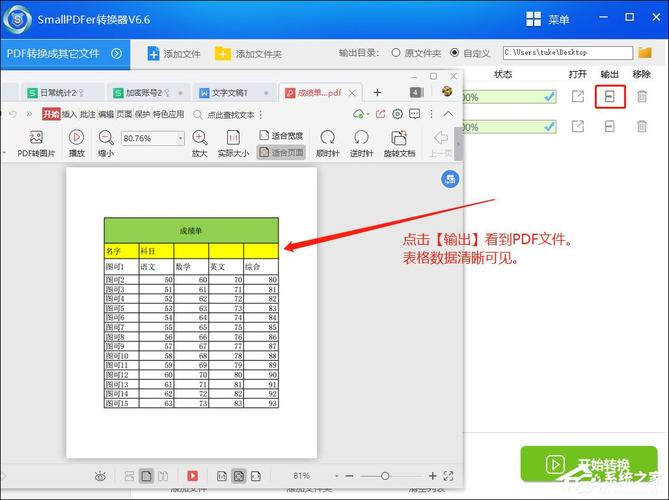This screenshot has height=500, width=669.
Task: Click the 缩小 zoom-out magnifier
Action: [106, 144]
